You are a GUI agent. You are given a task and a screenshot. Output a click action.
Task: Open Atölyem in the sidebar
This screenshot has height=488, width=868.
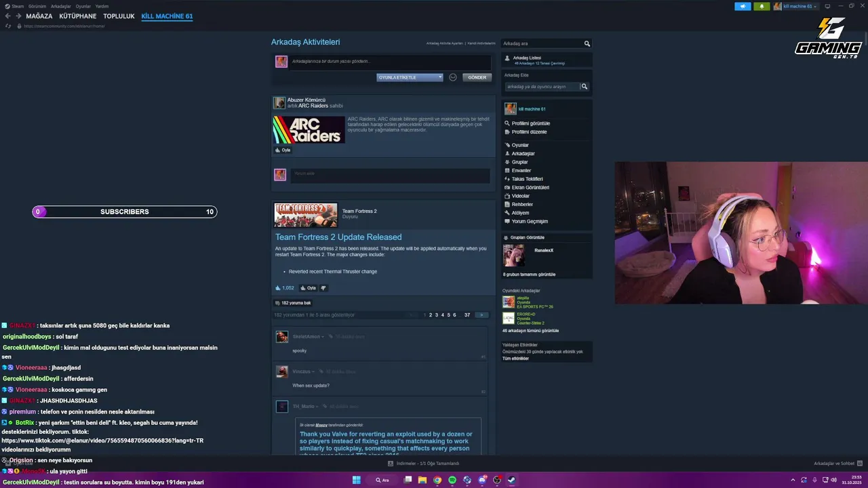[x=520, y=213]
